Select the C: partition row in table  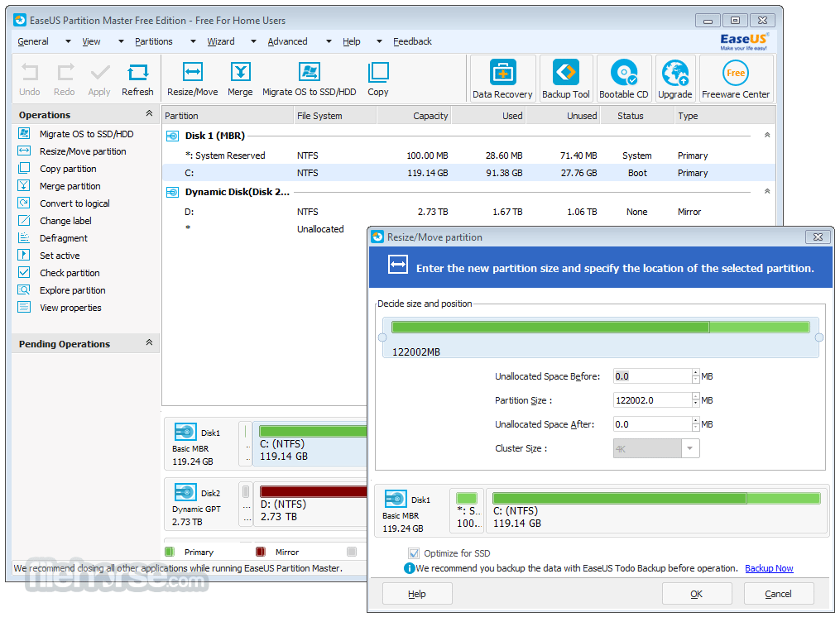[468, 173]
